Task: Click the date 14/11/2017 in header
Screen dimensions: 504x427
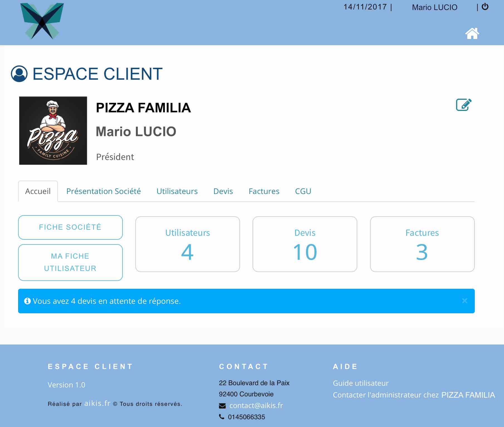Action: (365, 7)
